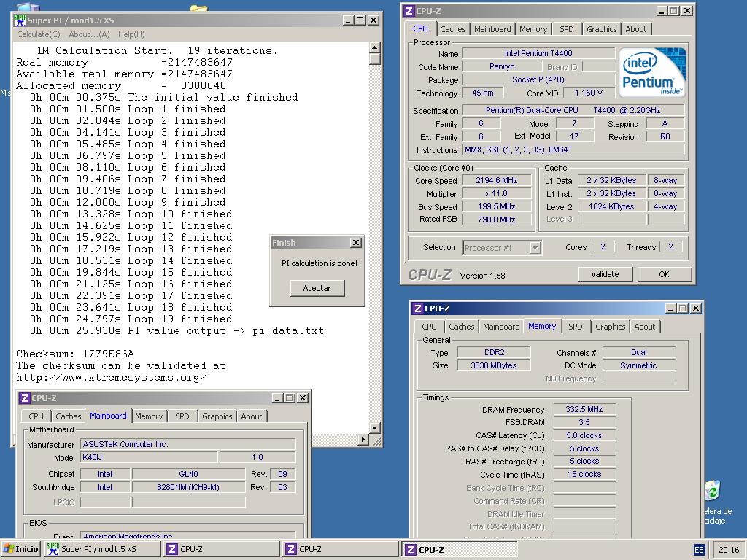
Task: Click the GL40 chipset value
Action: click(x=189, y=474)
